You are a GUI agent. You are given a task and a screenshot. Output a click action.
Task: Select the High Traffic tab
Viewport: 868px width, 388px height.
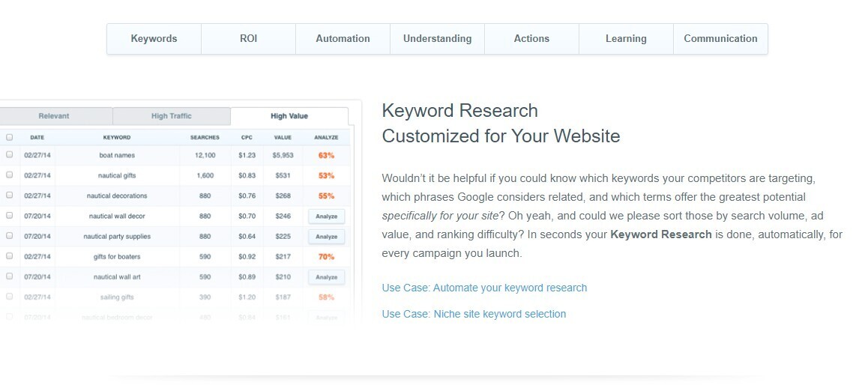click(172, 116)
